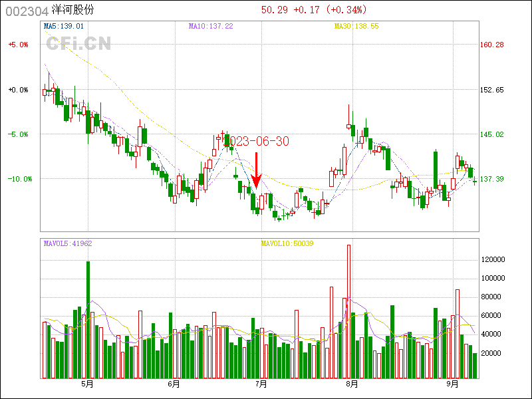This screenshot has height=399, width=532.
Task: Click the MAVOL5:41962 volume label
Action: (x=67, y=243)
